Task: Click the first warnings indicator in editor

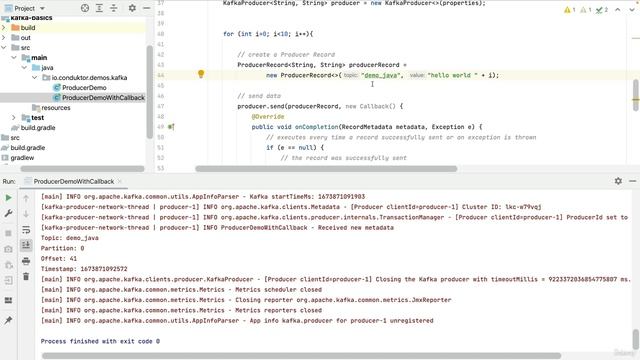Action: [x=570, y=10]
